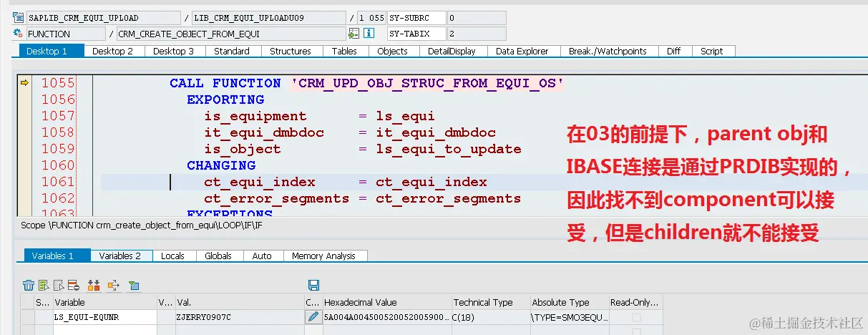Click the pencil edit icon for LS_EQUI-EQUNR
Viewport: 868px width, 335px height.
pyautogui.click(x=313, y=316)
